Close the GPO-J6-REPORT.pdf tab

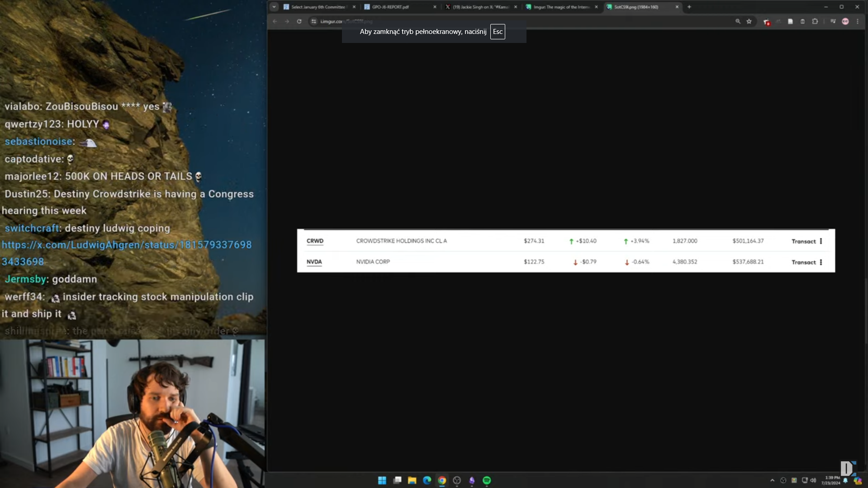coord(435,7)
